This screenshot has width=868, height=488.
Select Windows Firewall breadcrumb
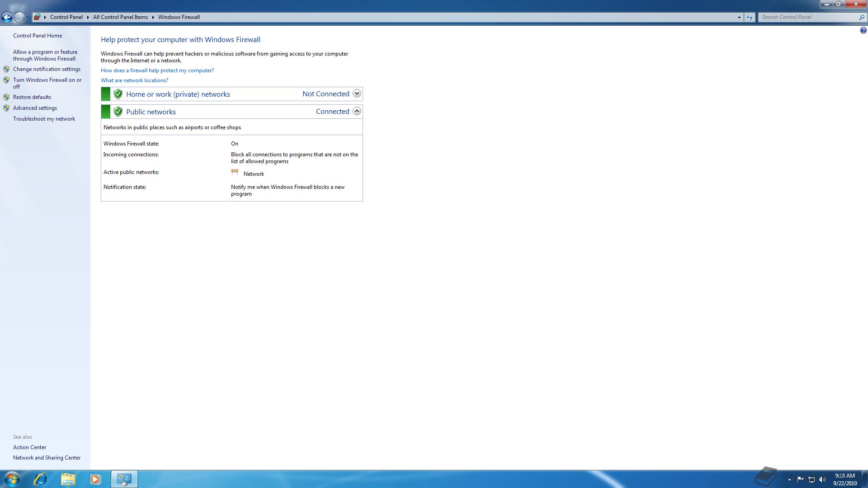pyautogui.click(x=179, y=17)
